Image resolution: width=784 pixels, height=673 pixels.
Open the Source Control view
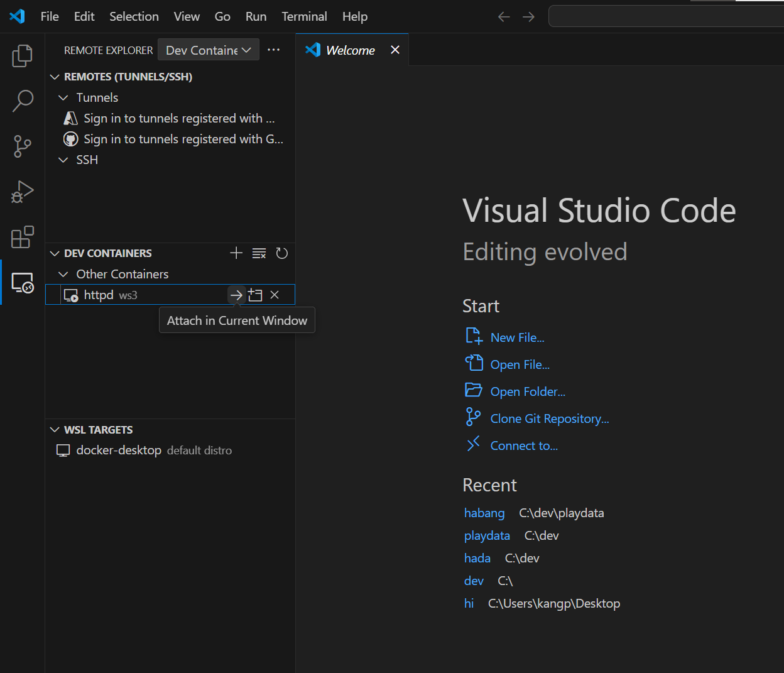22,146
